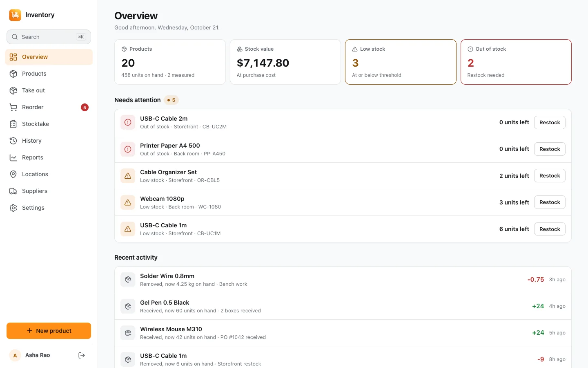
Task: Restock USB-C Cable 2m
Action: tap(550, 123)
